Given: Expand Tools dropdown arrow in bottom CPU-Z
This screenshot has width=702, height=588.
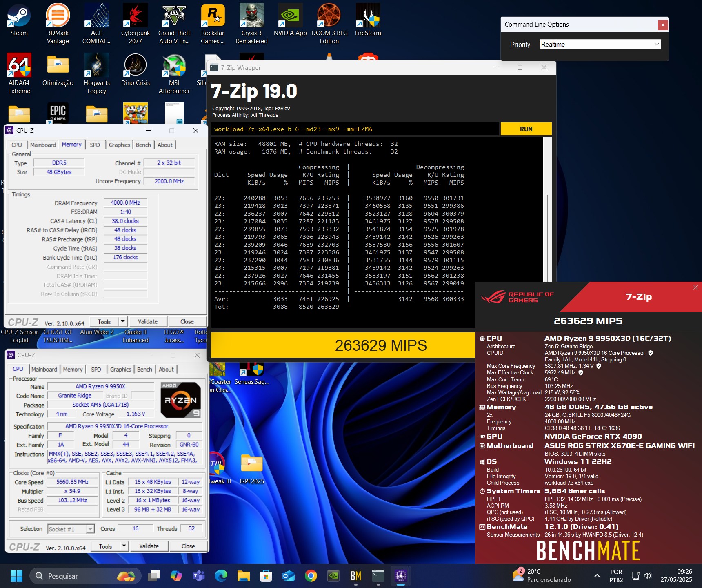Looking at the screenshot, I should [x=124, y=546].
